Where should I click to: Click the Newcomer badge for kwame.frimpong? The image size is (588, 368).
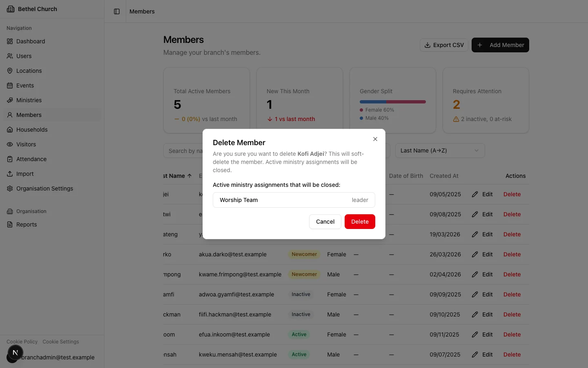pos(304,274)
